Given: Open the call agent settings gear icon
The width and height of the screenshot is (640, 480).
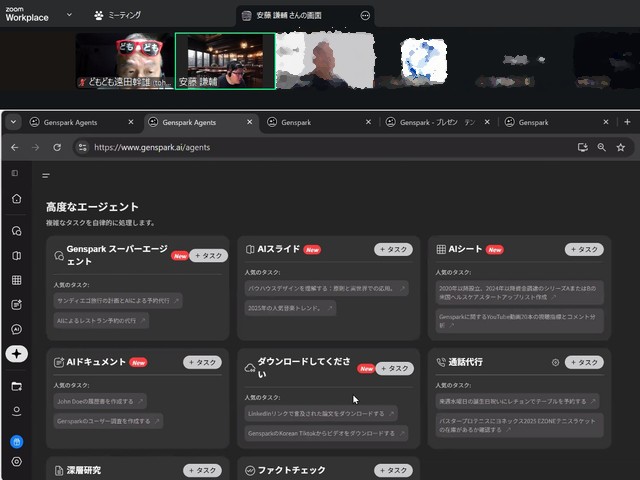Looking at the screenshot, I should click(555, 362).
